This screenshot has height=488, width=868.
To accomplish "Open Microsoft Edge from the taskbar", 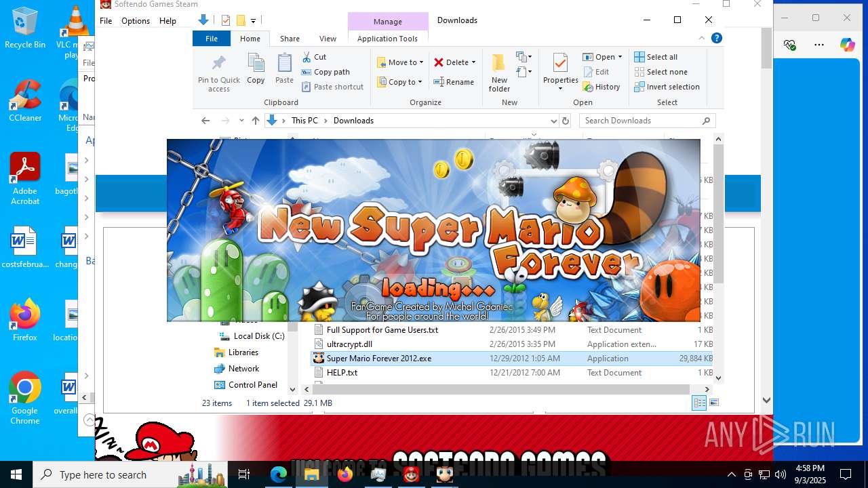I will [279, 474].
